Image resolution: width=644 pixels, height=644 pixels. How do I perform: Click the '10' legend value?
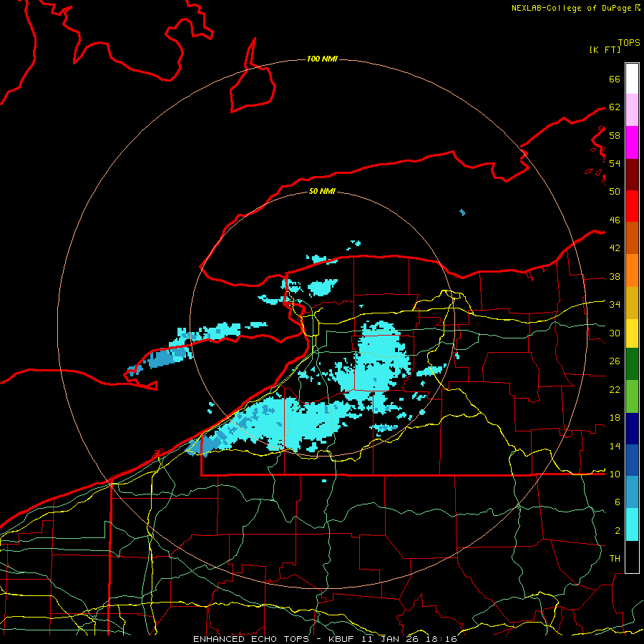[x=615, y=474]
